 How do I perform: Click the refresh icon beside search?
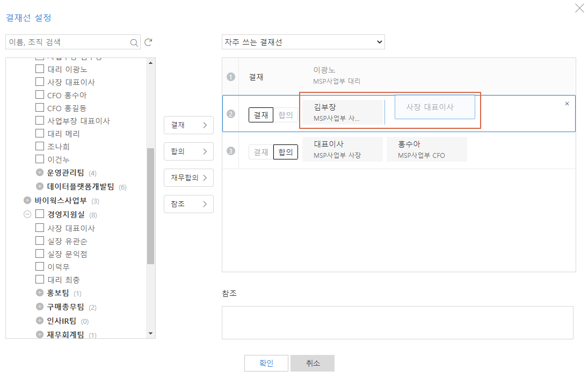pos(149,42)
